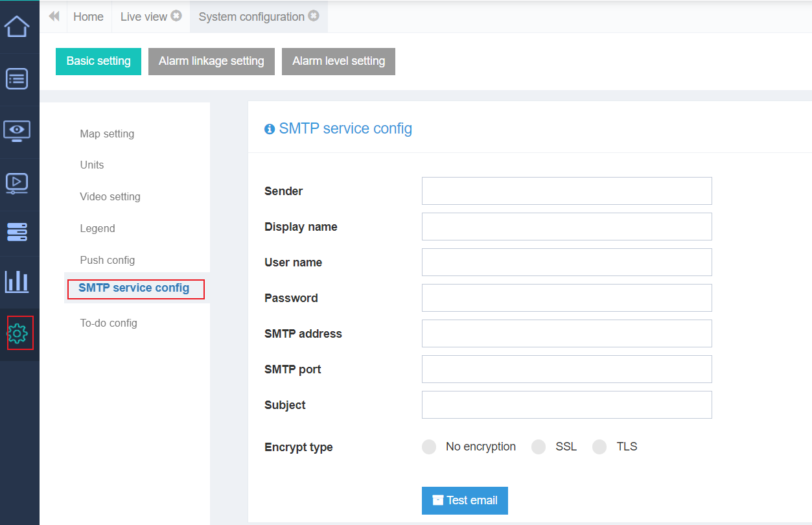Viewport: 812px width, 525px height.
Task: Select the SSL encryption radio option
Action: [x=539, y=447]
